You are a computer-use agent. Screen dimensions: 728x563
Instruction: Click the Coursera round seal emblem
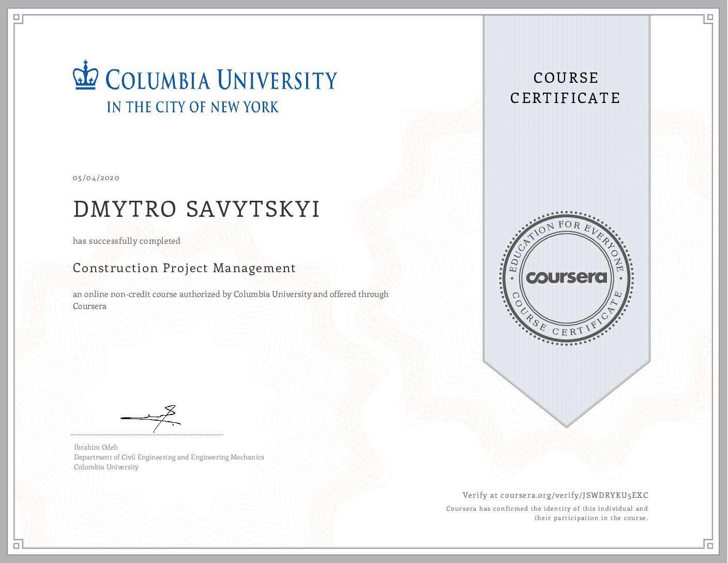(567, 278)
